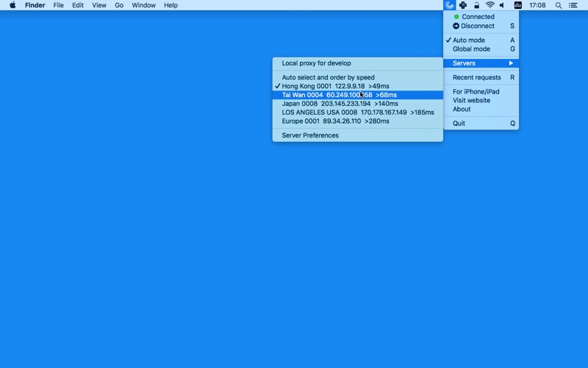Click the clock showing 17:08
Viewport: 588px width, 368px height.
point(537,5)
